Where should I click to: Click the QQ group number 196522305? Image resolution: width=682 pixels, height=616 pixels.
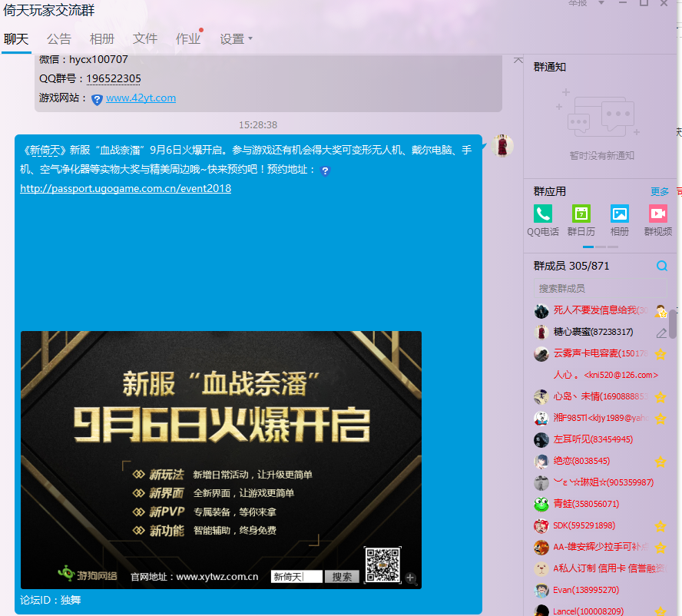(x=114, y=79)
